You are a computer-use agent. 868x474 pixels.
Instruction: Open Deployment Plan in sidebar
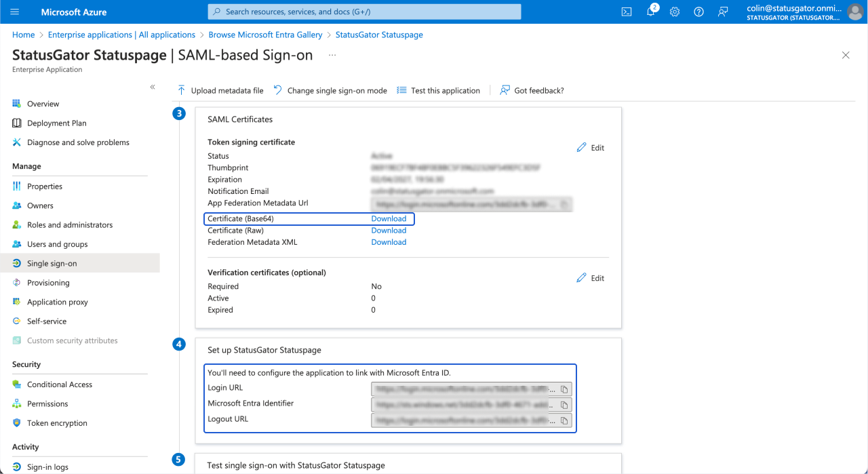(x=57, y=123)
